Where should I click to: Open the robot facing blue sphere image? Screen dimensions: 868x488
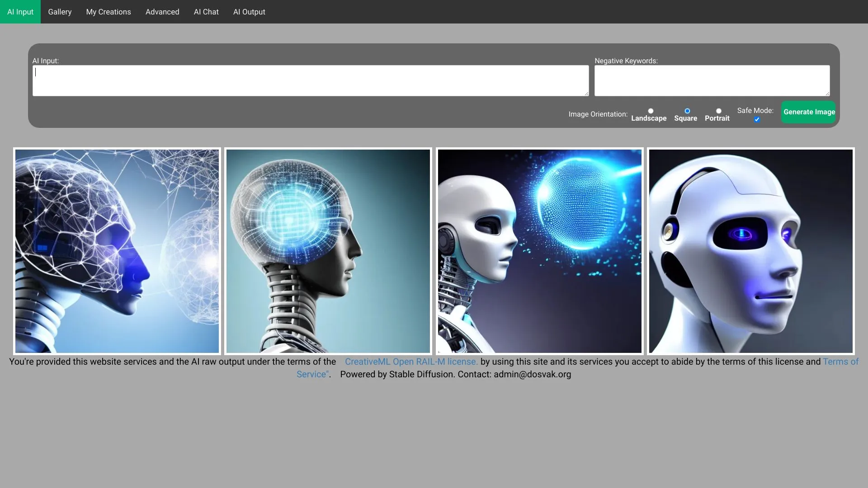[539, 251]
